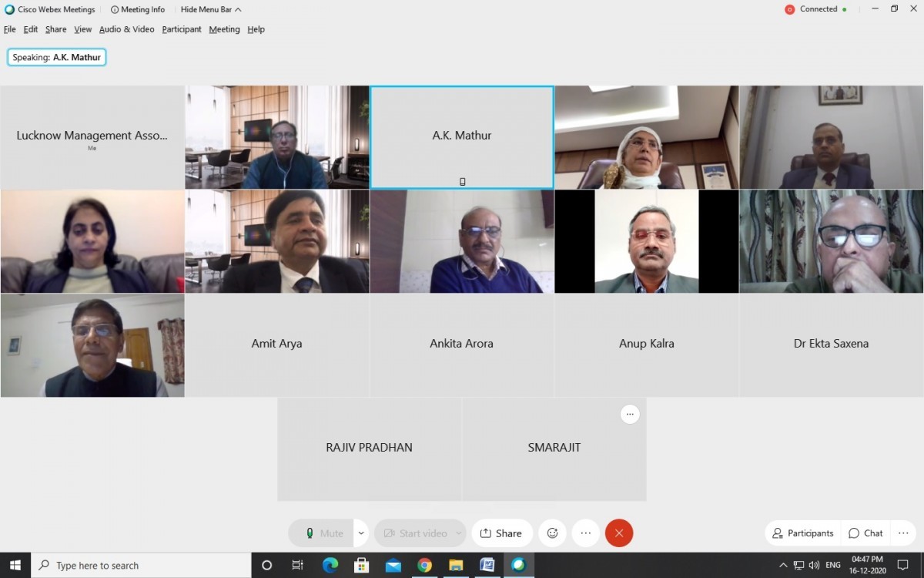Image resolution: width=924 pixels, height=578 pixels.
Task: Open the Edit menu
Action: pos(31,29)
